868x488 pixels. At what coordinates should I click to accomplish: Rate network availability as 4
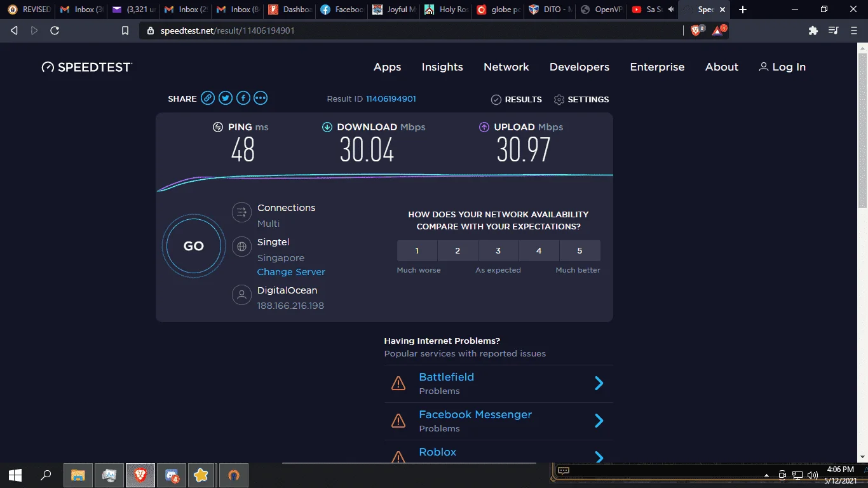(539, 250)
